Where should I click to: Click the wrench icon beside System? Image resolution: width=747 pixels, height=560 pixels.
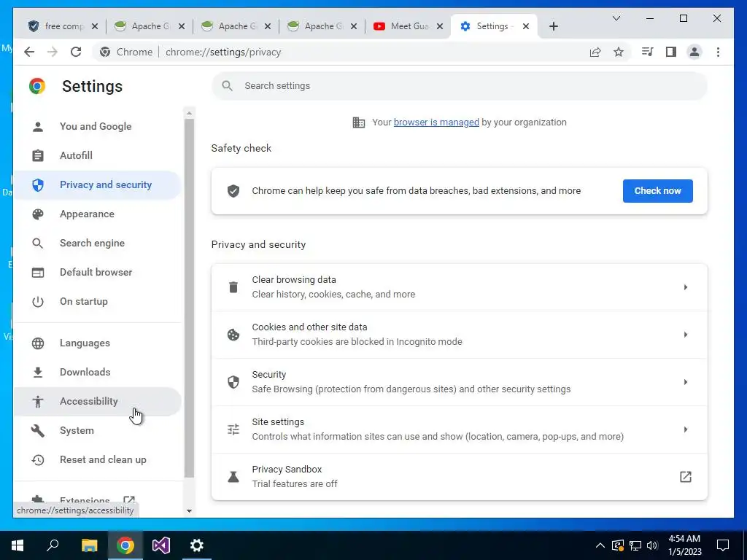pyautogui.click(x=38, y=430)
